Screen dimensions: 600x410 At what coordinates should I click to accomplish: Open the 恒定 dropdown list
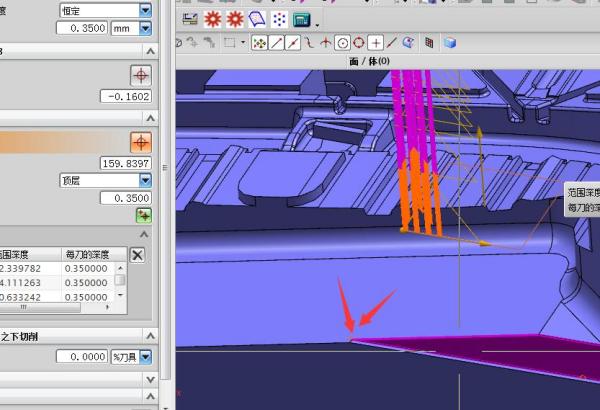tap(146, 10)
